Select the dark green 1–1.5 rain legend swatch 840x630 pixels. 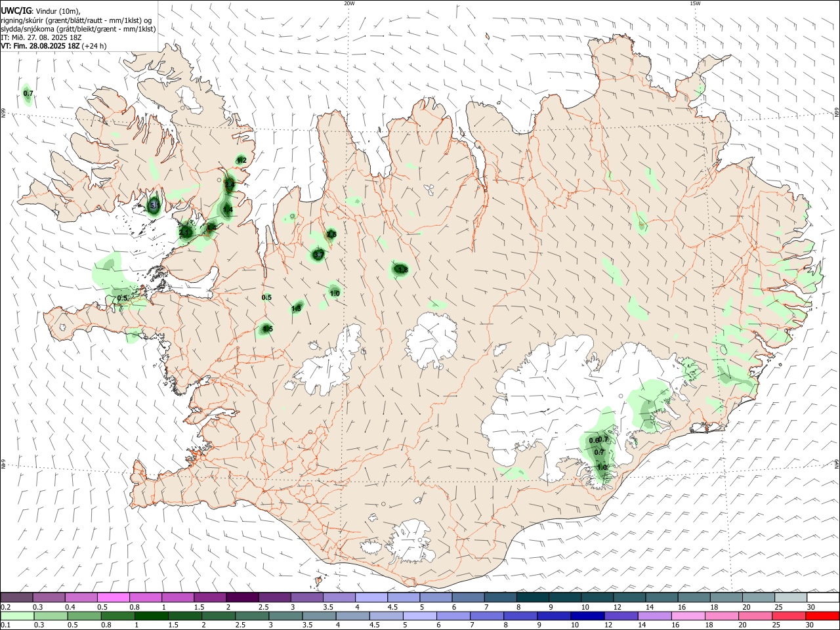(x=152, y=616)
